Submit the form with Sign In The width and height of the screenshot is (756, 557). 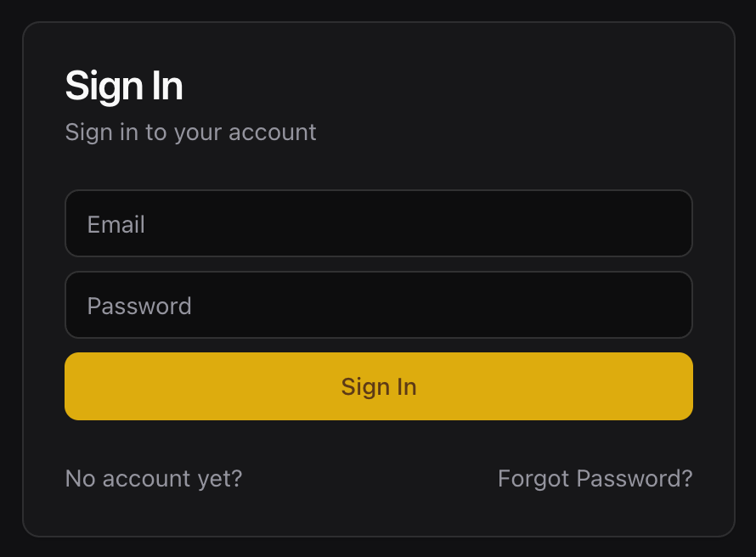click(378, 386)
